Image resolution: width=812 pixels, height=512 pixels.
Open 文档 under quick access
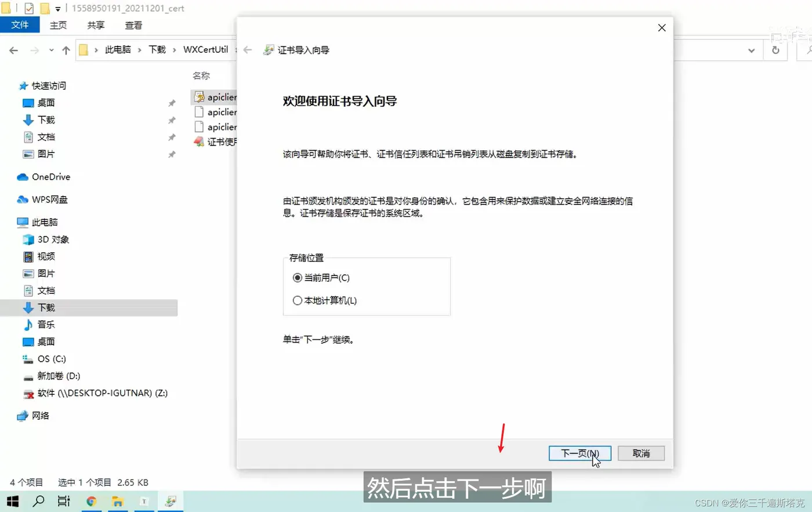coord(46,137)
